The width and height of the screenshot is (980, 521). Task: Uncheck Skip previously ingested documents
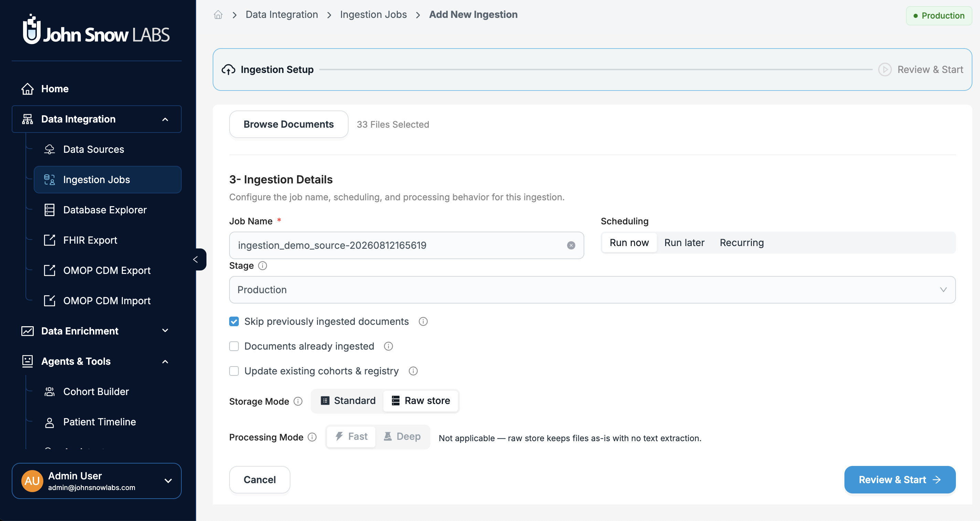pyautogui.click(x=234, y=321)
